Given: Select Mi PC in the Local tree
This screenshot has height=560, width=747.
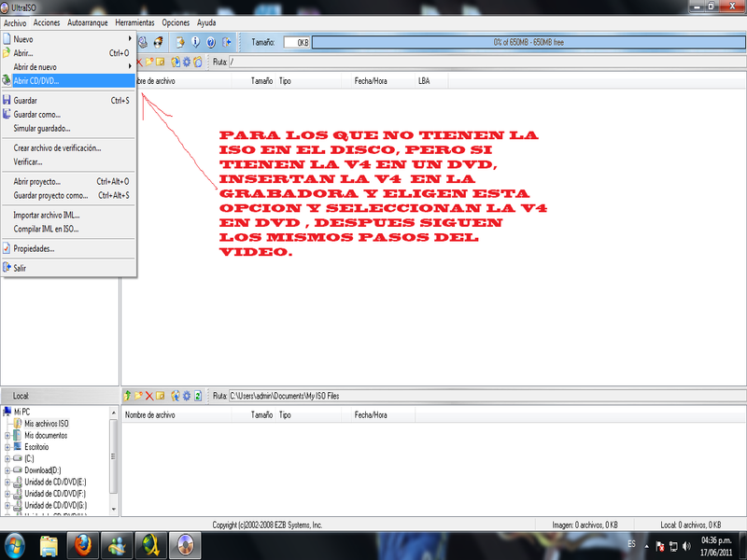Looking at the screenshot, I should (21, 412).
